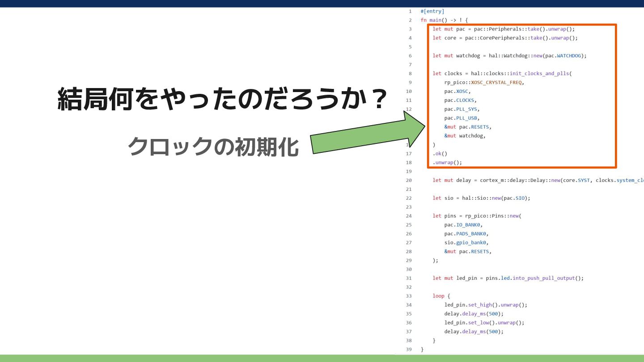644x362 pixels.
Task: Click the "&mut watchdog," argument line
Action: [x=465, y=136]
